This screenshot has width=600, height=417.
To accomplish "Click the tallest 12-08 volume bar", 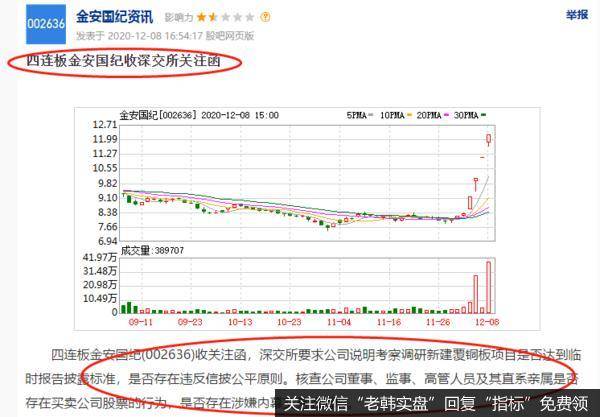I will tap(489, 288).
